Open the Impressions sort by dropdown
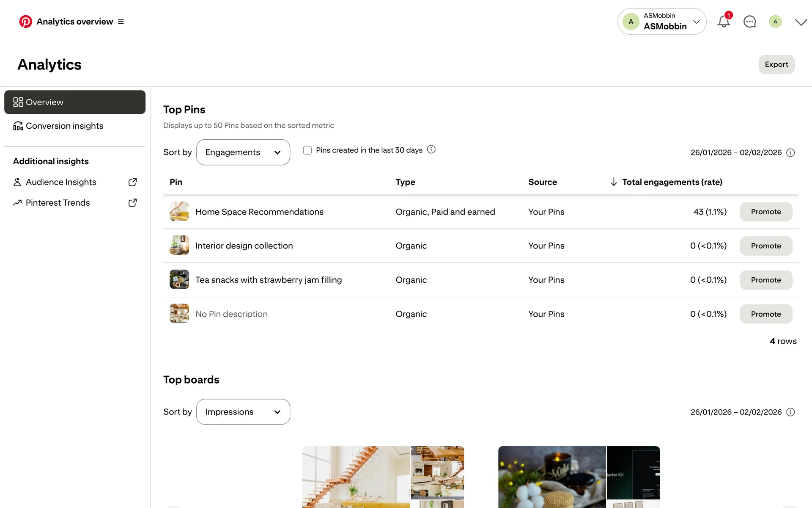 click(243, 412)
